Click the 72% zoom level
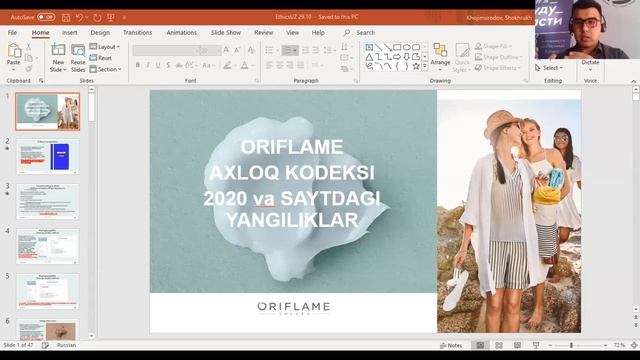640x360 pixels. (620, 345)
